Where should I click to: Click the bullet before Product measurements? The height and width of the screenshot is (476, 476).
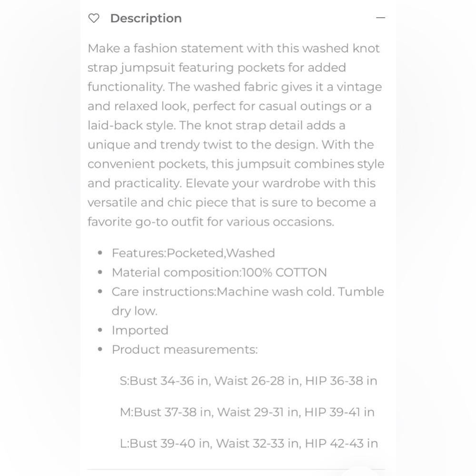coord(100,349)
